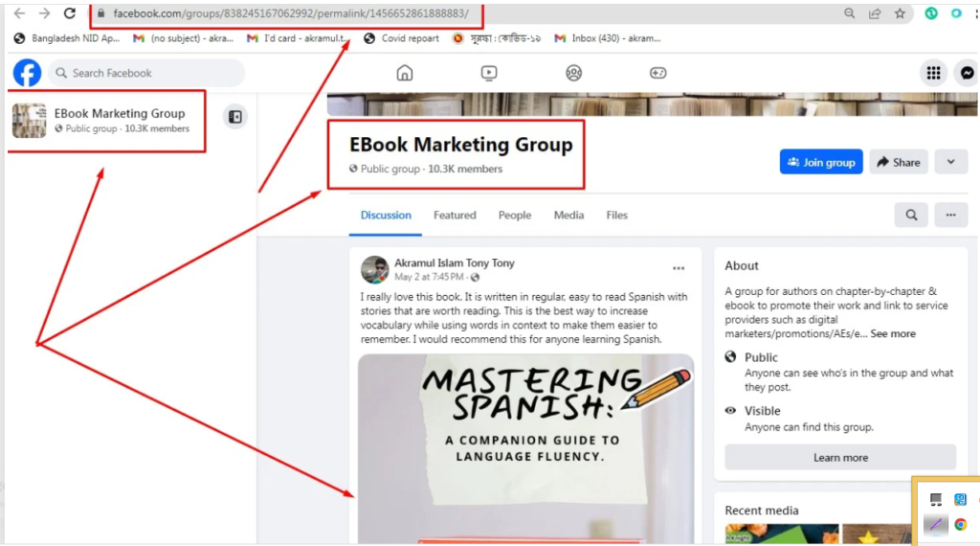The height and width of the screenshot is (546, 980).
Task: Collapse the left sidebar with the panel icon
Action: tap(235, 117)
